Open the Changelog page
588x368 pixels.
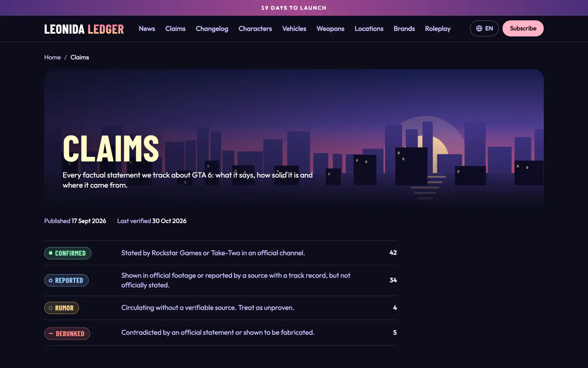[212, 28]
